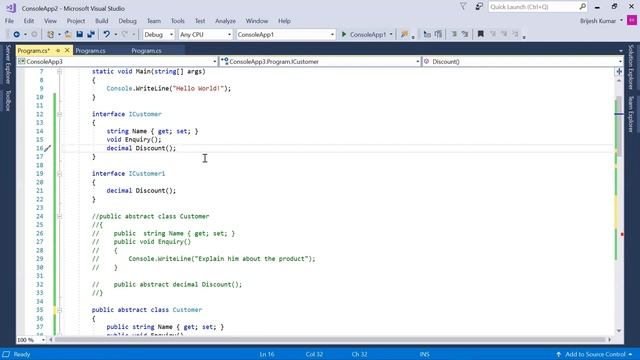Go to the previous bookmark
The height and width of the screenshot is (360, 640).
493,34
